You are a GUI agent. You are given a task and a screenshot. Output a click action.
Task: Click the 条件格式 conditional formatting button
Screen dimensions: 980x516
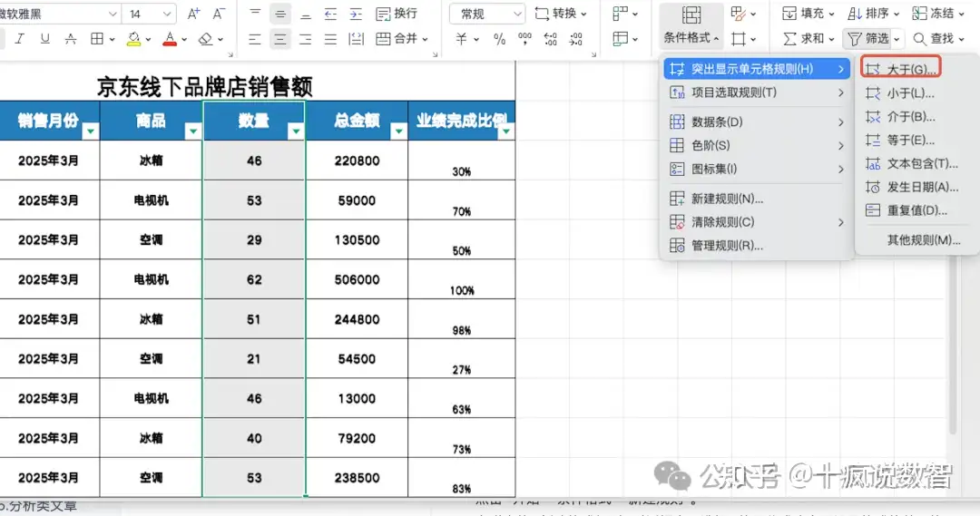click(691, 25)
